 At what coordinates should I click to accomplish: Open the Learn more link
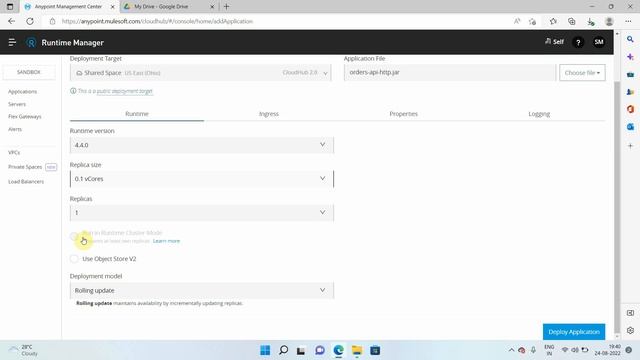point(166,241)
